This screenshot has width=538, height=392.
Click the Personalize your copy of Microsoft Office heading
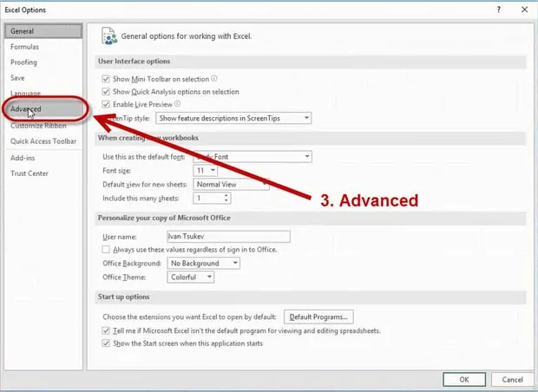tap(164, 219)
